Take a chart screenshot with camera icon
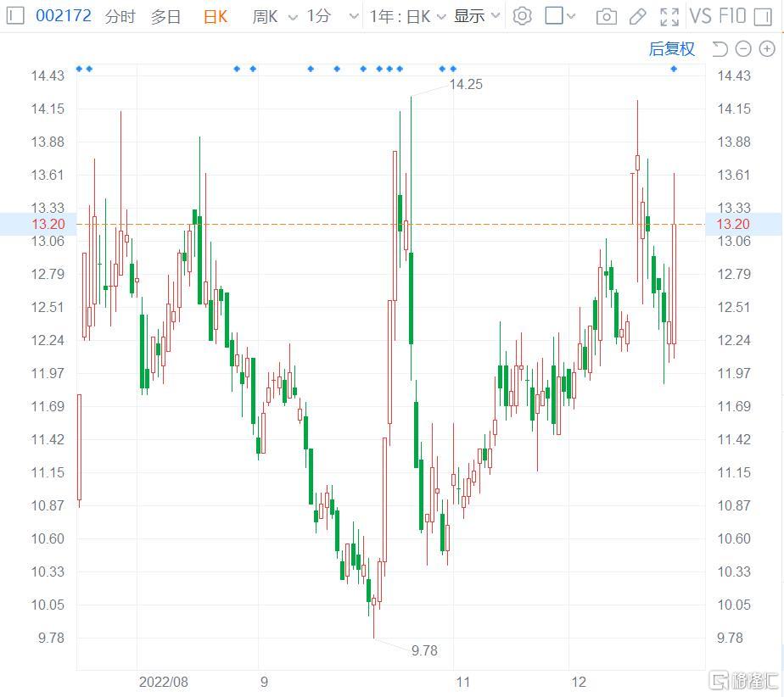This screenshot has width=784, height=697. [607, 16]
